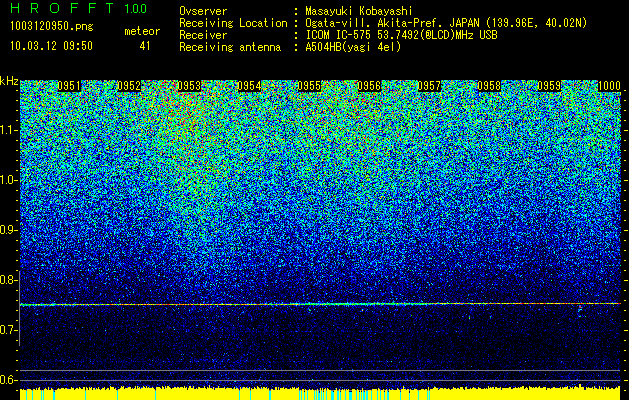Click the name Masayuki Kobayashi
The width and height of the screenshot is (629, 400).
coord(359,11)
